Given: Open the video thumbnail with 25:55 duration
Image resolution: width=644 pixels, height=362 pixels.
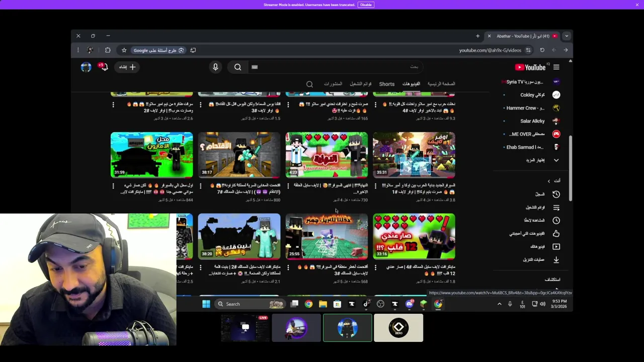Looking at the screenshot, I should pyautogui.click(x=327, y=236).
